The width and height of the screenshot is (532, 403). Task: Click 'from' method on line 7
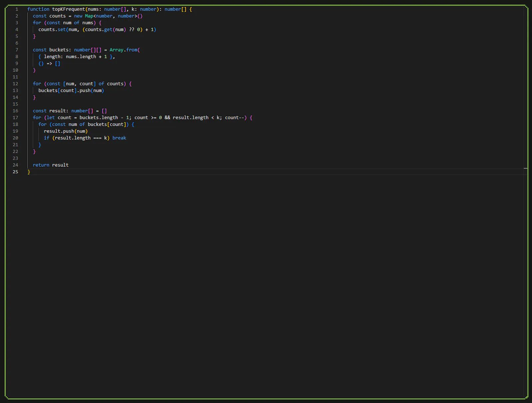[x=132, y=50]
